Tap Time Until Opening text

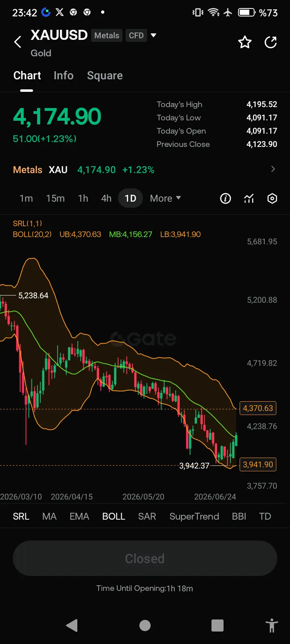(x=145, y=588)
